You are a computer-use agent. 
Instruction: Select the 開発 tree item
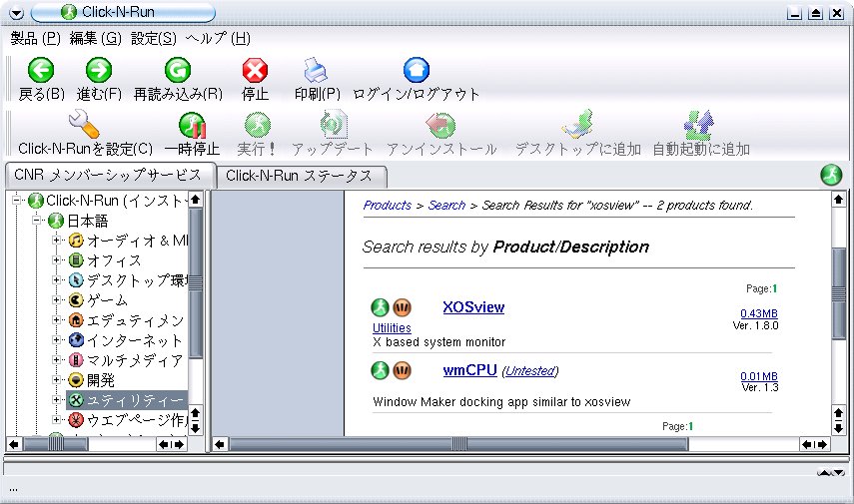coord(101,380)
